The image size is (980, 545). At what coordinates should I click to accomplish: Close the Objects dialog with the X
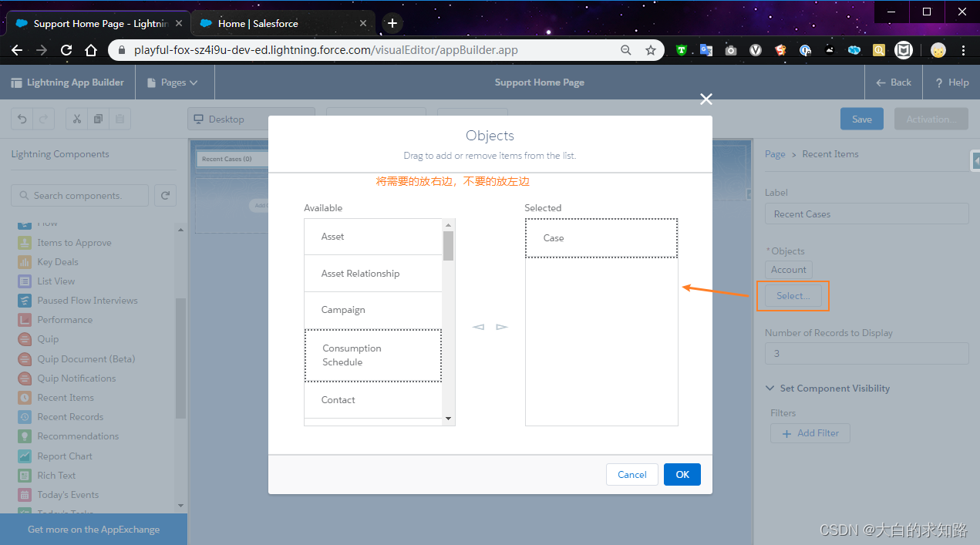coord(706,99)
